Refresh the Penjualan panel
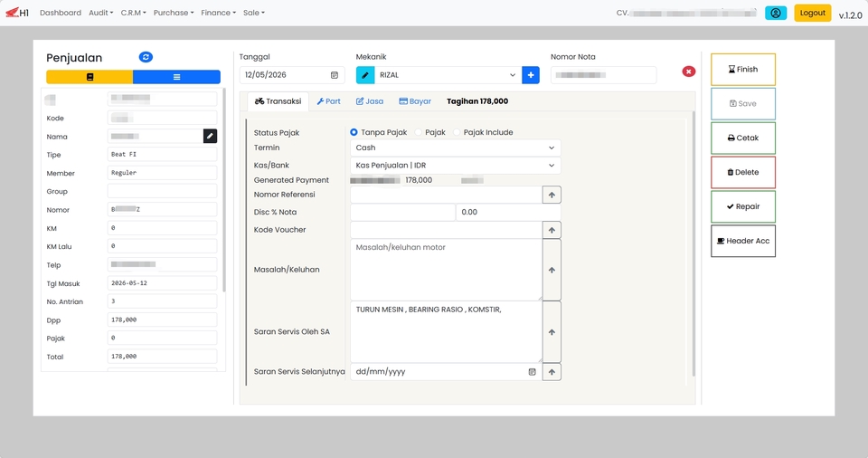 pos(146,57)
